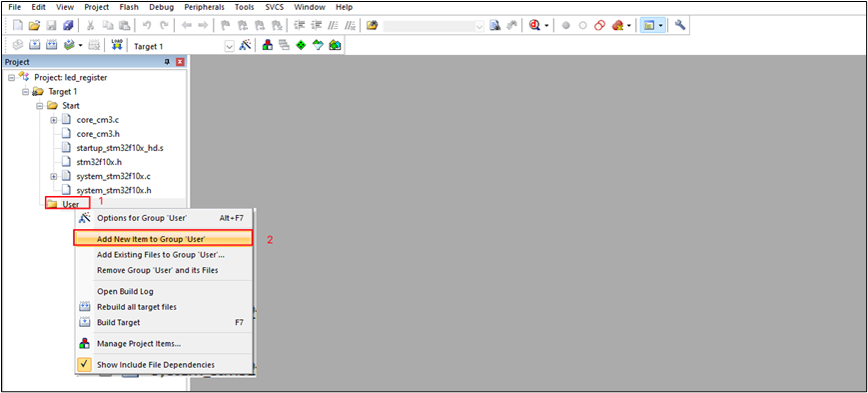868x393 pixels.
Task: Expand the system_stm32f10x.c file node
Action: (54, 176)
